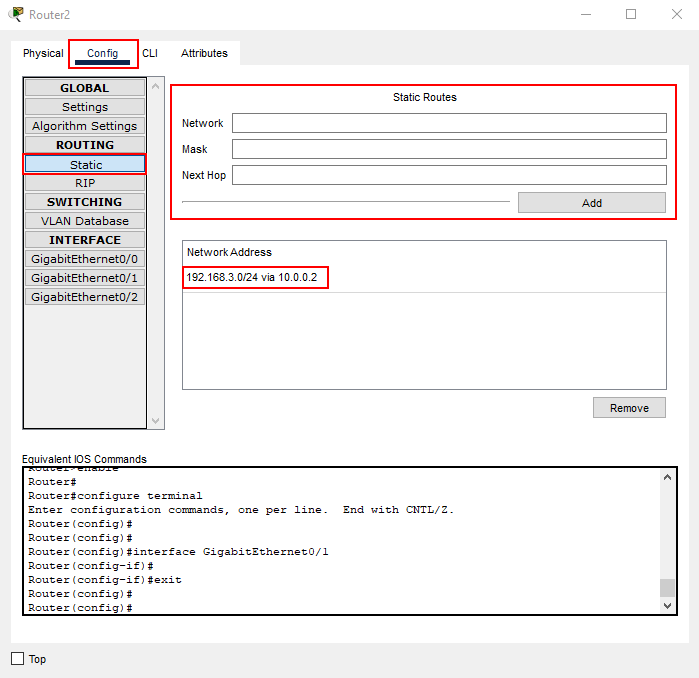The width and height of the screenshot is (699, 678).
Task: Click the 'Router(config-if)#exit' line
Action: [105, 580]
